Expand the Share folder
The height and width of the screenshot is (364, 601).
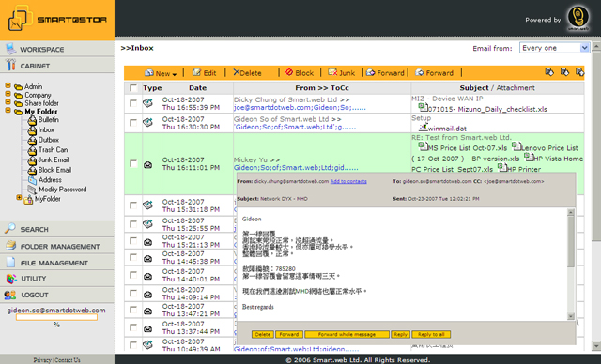[8, 102]
